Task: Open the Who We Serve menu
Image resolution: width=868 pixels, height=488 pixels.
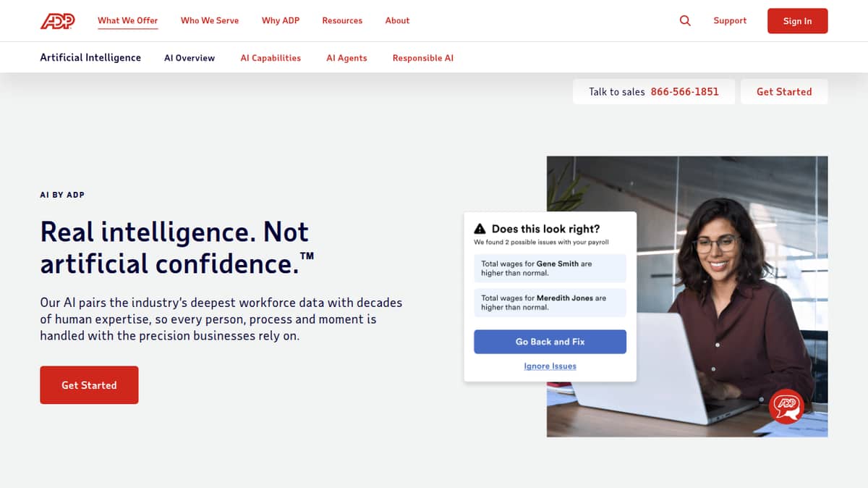Action: pyautogui.click(x=210, y=20)
